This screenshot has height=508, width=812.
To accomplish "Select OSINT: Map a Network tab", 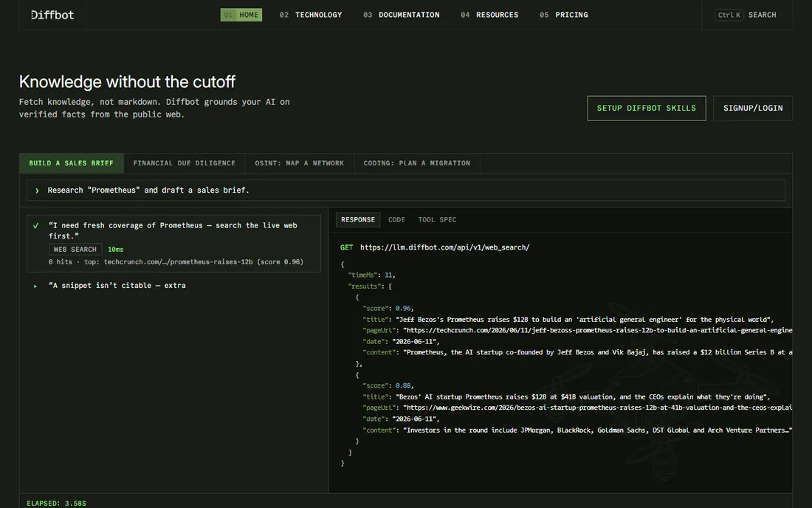I will click(x=299, y=163).
